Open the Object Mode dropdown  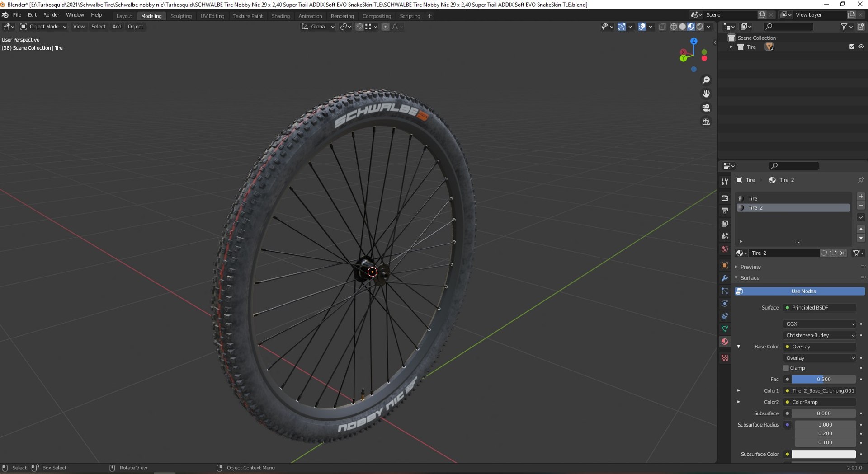(43, 27)
